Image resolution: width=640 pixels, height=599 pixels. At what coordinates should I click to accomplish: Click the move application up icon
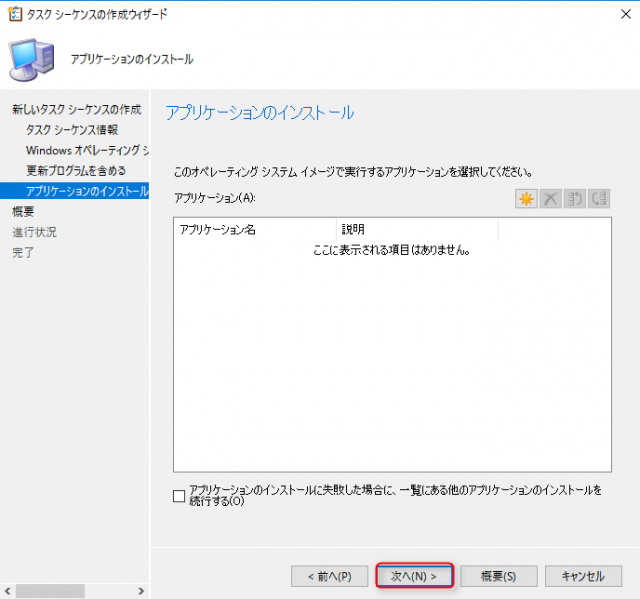coord(575,198)
